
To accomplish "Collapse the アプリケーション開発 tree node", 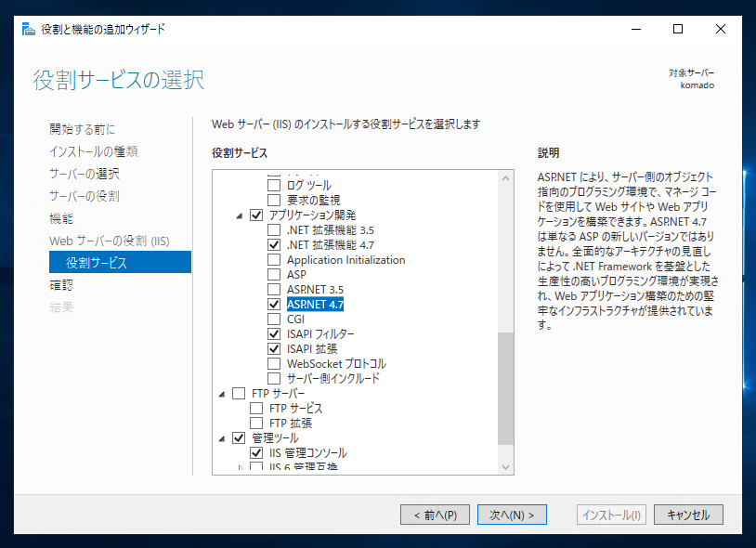I will [x=239, y=215].
